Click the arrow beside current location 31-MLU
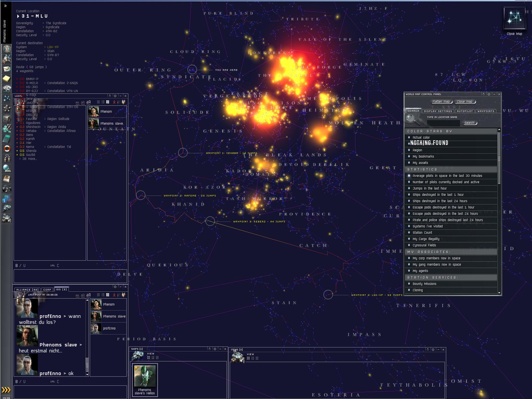The width and height of the screenshot is (532, 399). click(18, 16)
